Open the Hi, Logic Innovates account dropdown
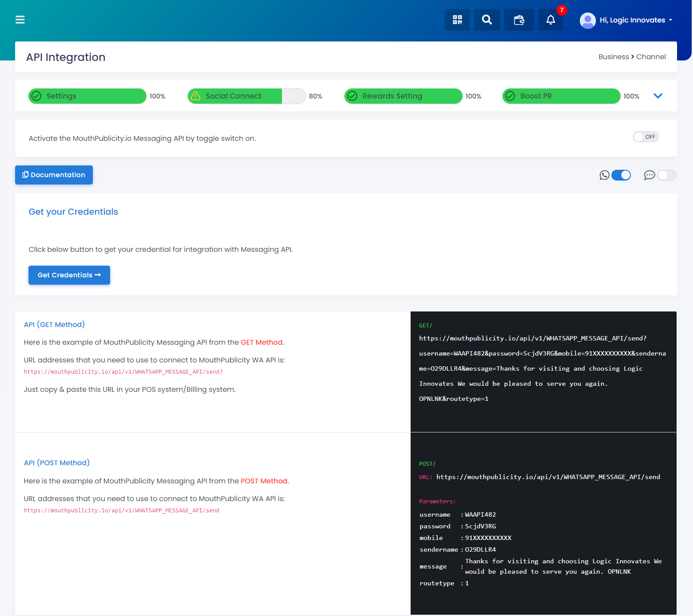The image size is (693, 616). [x=636, y=20]
